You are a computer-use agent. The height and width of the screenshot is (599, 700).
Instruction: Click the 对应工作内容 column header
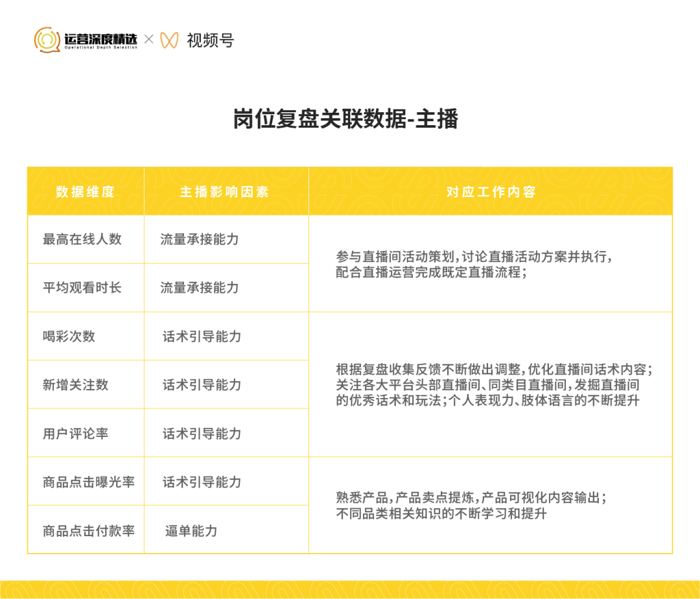(x=491, y=192)
